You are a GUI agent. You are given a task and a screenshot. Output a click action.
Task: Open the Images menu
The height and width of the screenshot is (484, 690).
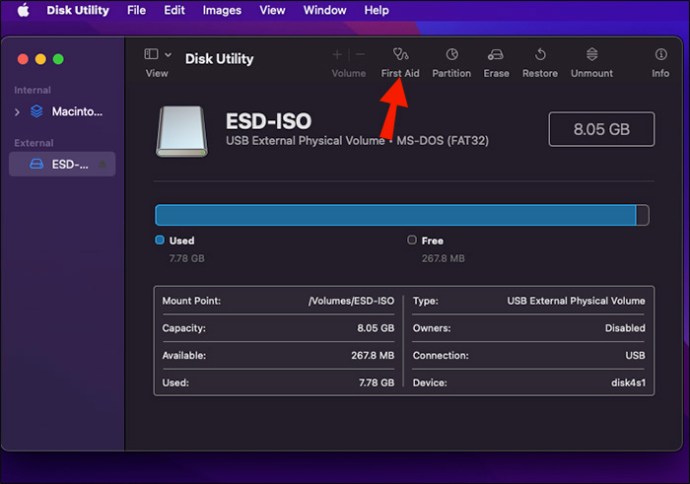click(x=222, y=10)
